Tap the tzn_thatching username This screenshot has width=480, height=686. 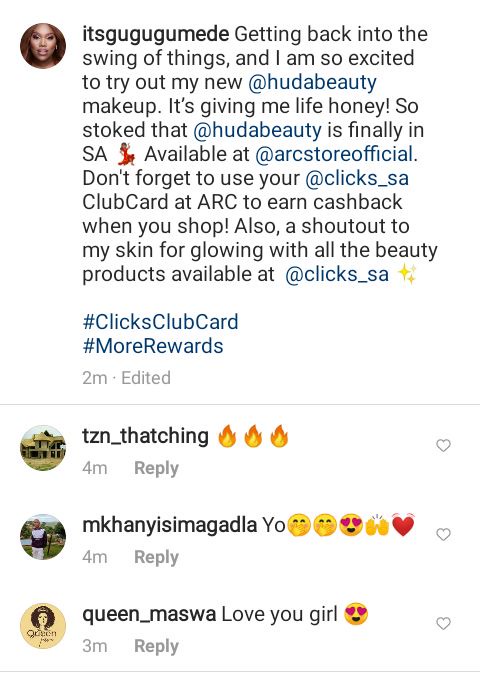(145, 436)
